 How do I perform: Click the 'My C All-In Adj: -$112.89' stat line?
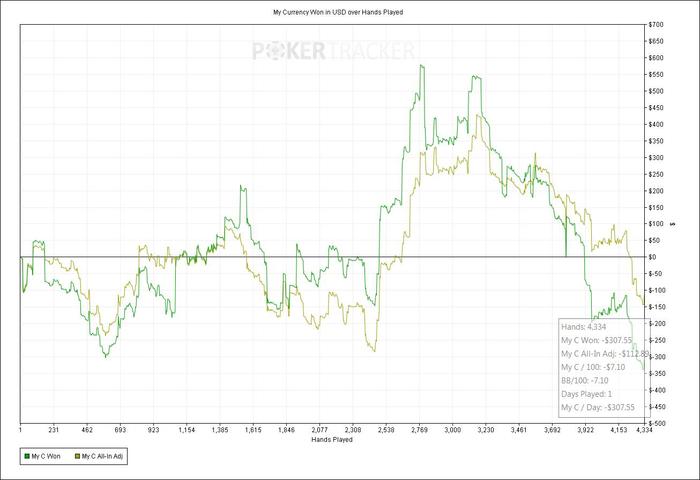click(605, 354)
